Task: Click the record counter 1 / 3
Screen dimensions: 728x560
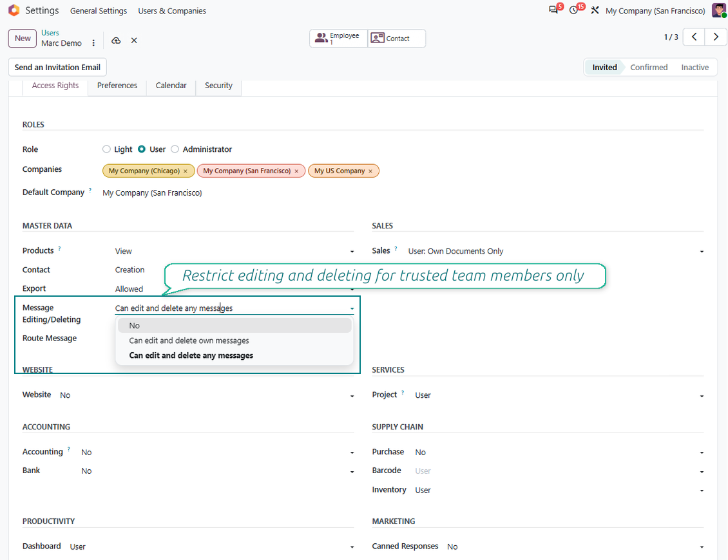Action: [671, 37]
